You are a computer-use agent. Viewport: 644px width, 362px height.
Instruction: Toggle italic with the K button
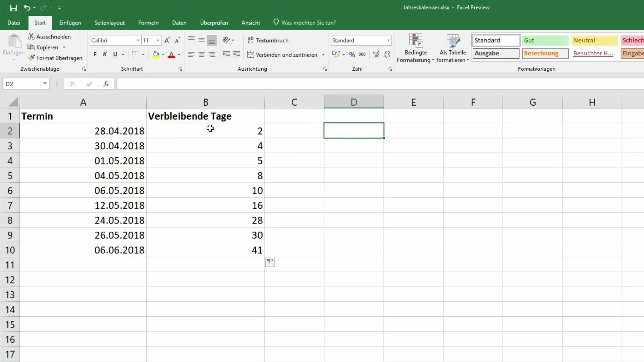click(105, 54)
